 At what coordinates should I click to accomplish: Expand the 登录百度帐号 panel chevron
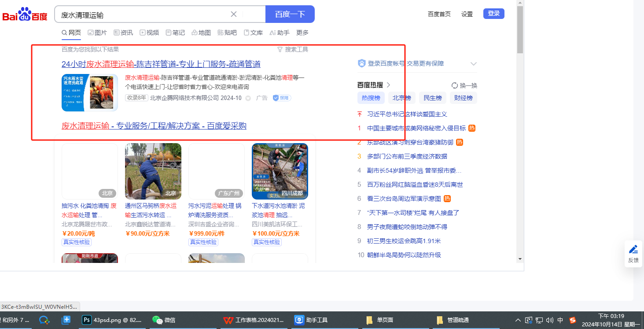(x=473, y=63)
